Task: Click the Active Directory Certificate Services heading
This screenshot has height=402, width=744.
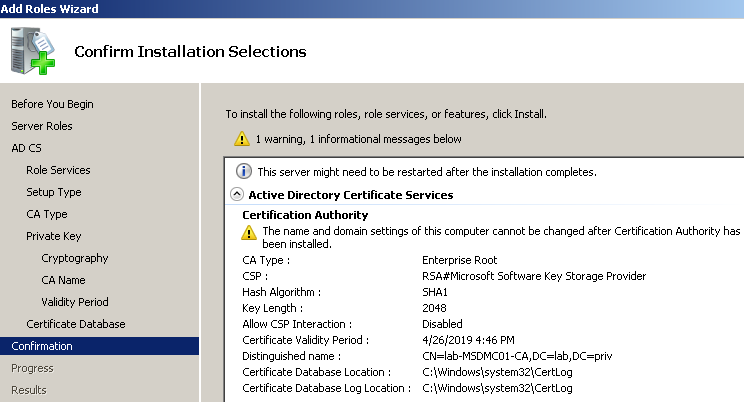Action: [350, 195]
